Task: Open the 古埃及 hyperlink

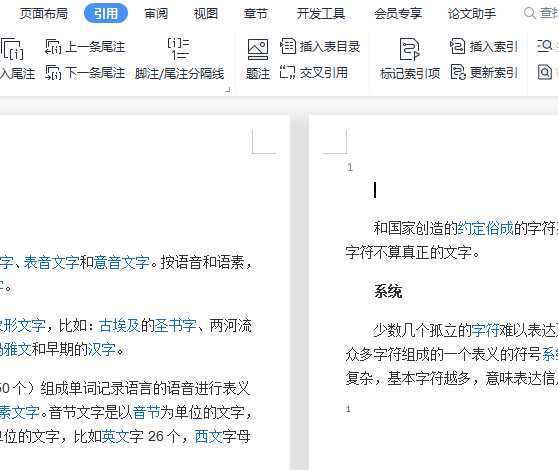Action: click(120, 325)
